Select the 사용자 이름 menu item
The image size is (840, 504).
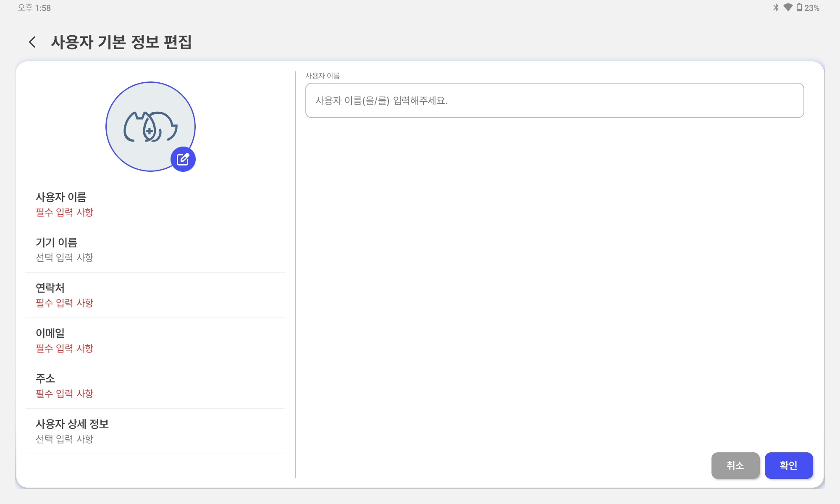155,205
